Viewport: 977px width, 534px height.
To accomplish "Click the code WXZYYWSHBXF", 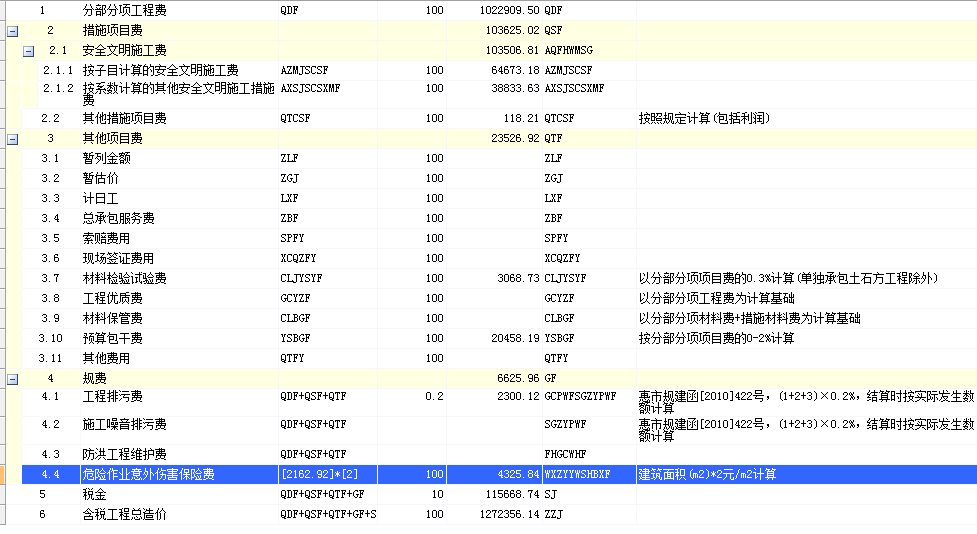I will (577, 474).
